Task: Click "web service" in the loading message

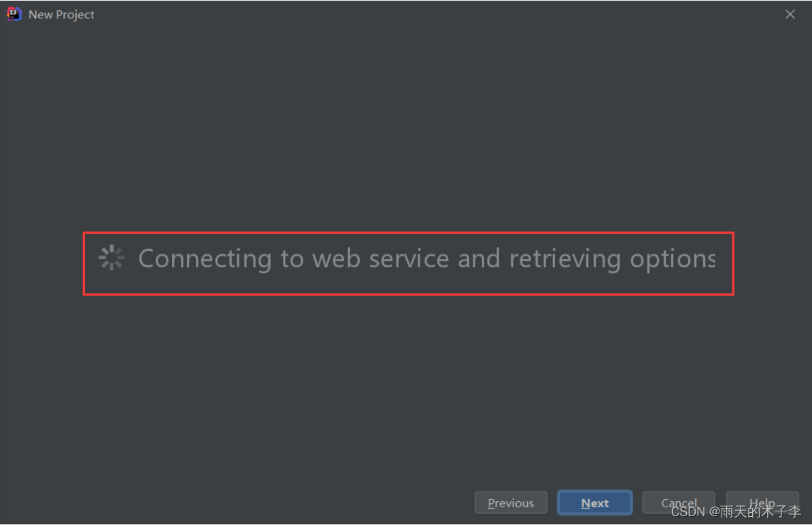Action: tap(381, 258)
